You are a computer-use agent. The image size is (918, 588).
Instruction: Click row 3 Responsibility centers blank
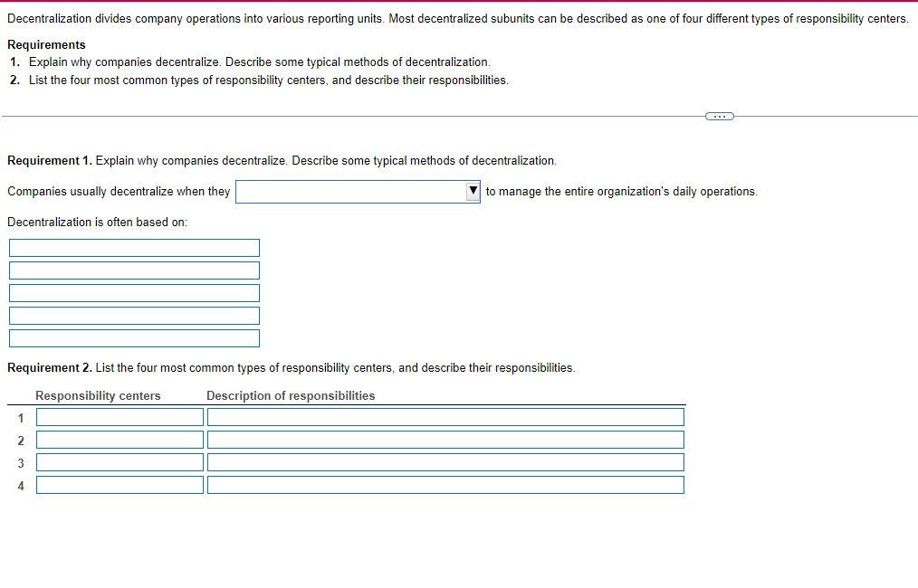(x=120, y=461)
